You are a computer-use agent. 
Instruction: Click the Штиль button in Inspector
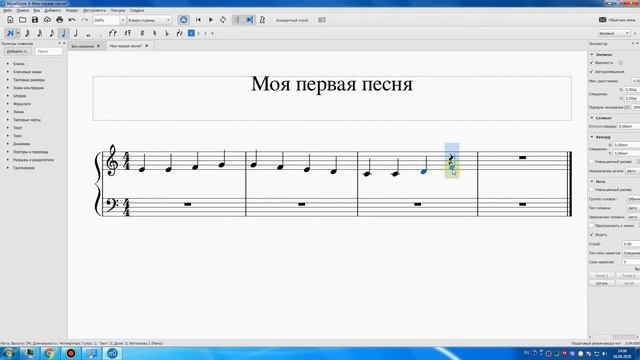pyautogui.click(x=602, y=283)
